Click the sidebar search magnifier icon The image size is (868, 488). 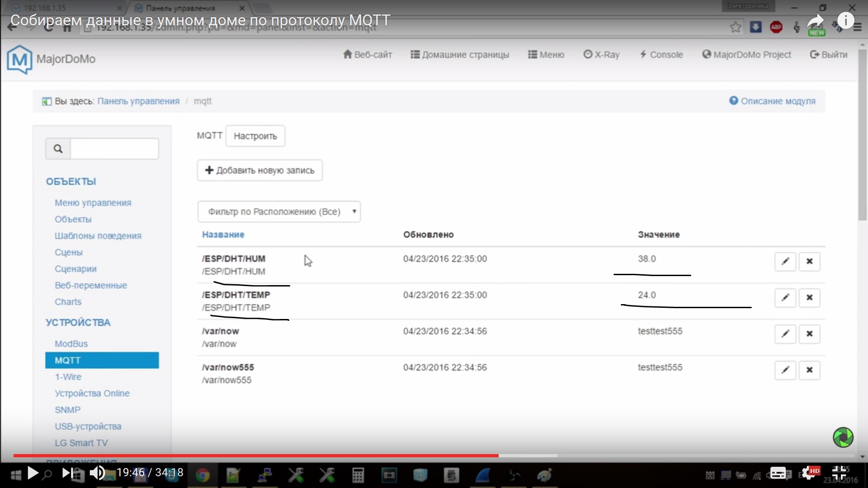coord(58,149)
